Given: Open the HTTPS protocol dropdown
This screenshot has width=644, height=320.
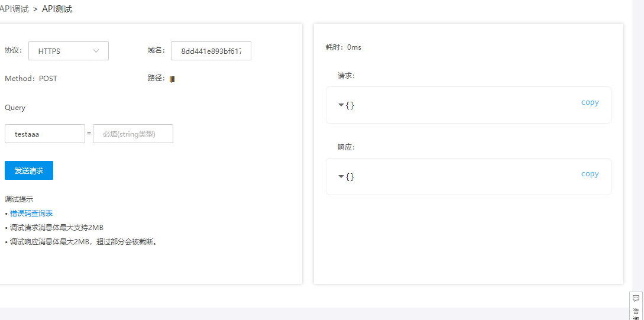Looking at the screenshot, I should point(69,51).
